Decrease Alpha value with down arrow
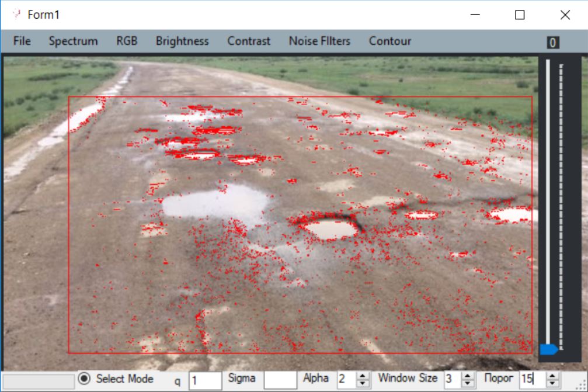Image resolution: width=588 pixels, height=392 pixels. 363,383
